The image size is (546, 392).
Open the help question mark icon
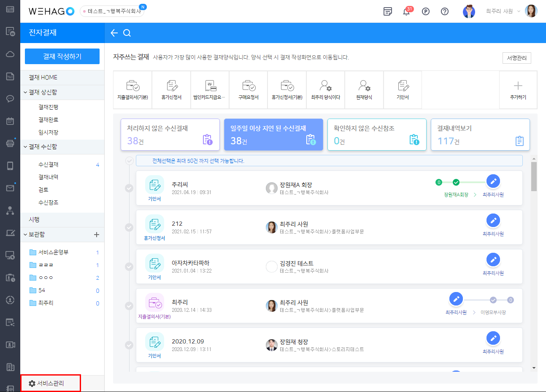pyautogui.click(x=445, y=11)
